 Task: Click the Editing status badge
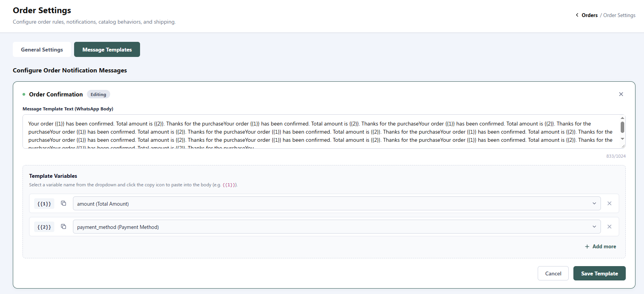coord(99,95)
